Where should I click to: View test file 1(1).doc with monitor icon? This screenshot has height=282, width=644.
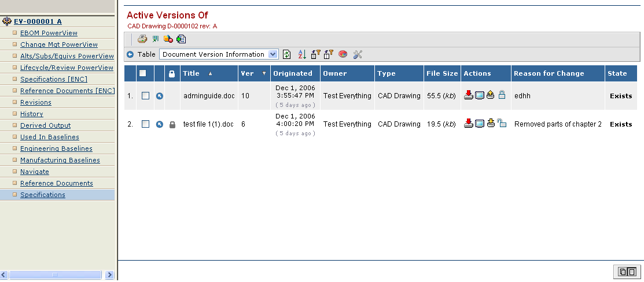pyautogui.click(x=480, y=124)
